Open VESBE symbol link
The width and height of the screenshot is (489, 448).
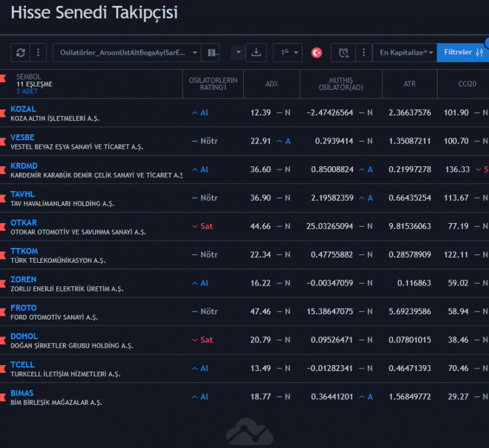tap(22, 138)
